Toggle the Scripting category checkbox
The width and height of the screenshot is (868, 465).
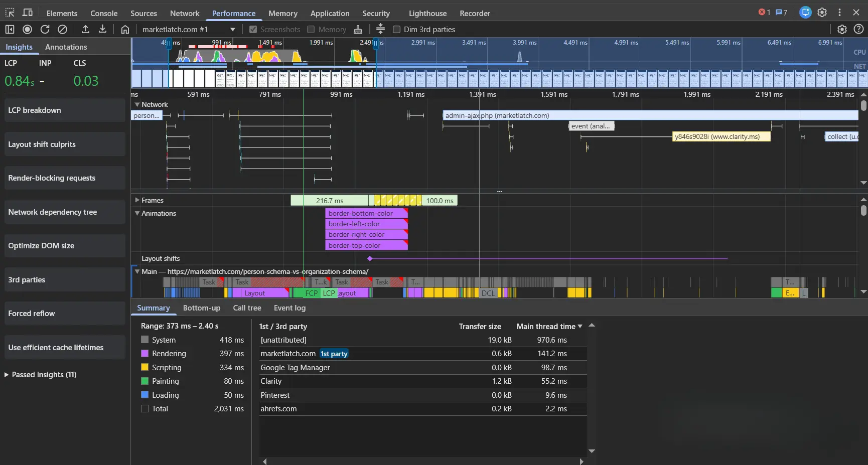[145, 367]
